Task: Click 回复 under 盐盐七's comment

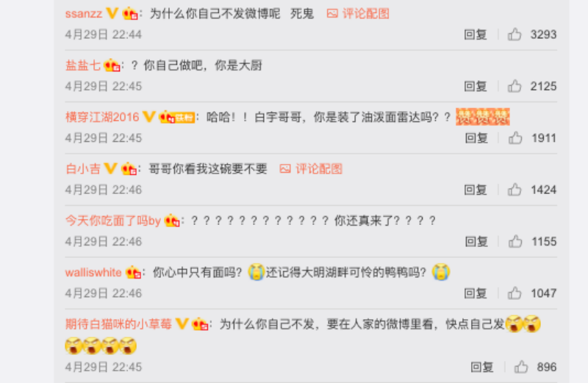Action: pos(476,86)
